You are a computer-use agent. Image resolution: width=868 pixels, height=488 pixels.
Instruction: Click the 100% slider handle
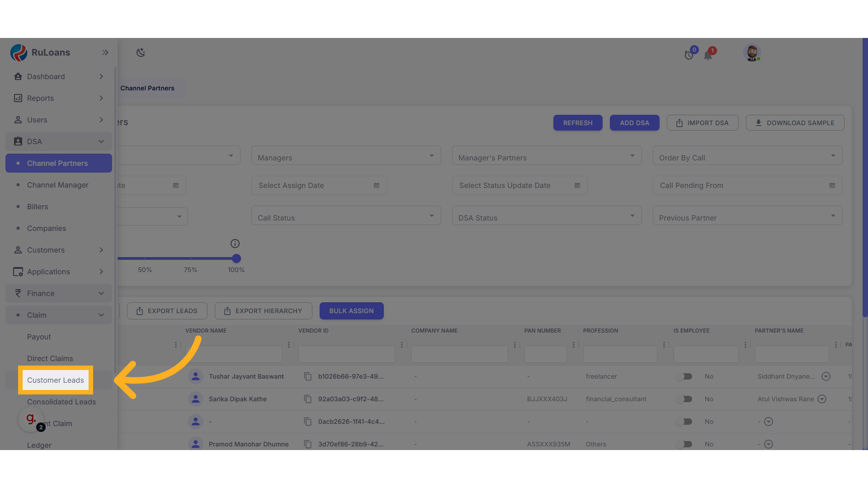point(236,258)
